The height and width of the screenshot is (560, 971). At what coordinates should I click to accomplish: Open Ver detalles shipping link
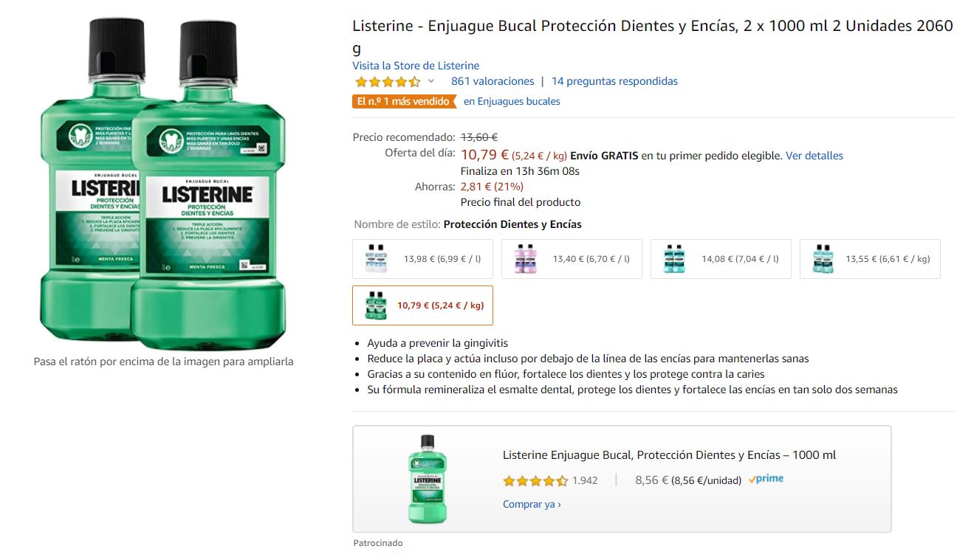[814, 156]
